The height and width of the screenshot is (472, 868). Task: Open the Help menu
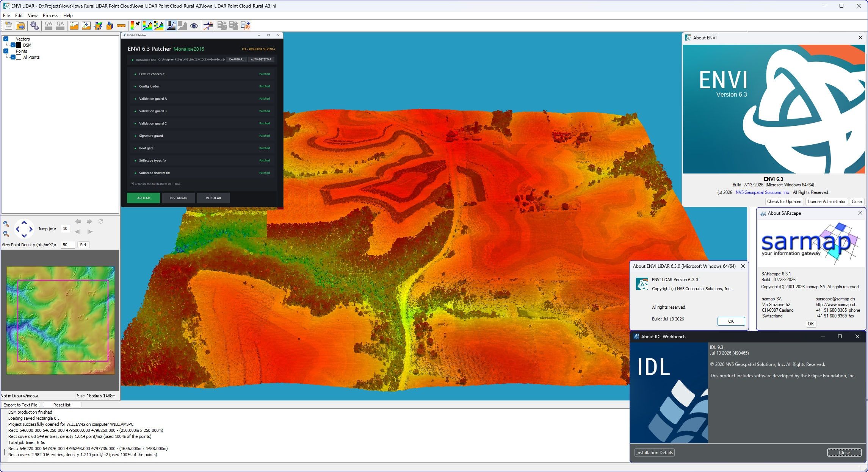pos(68,16)
